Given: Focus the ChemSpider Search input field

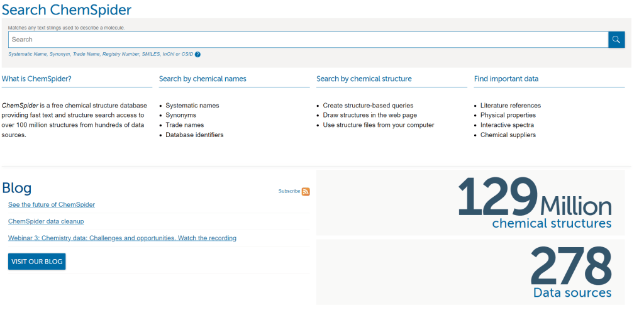Looking at the screenshot, I should [308, 40].
